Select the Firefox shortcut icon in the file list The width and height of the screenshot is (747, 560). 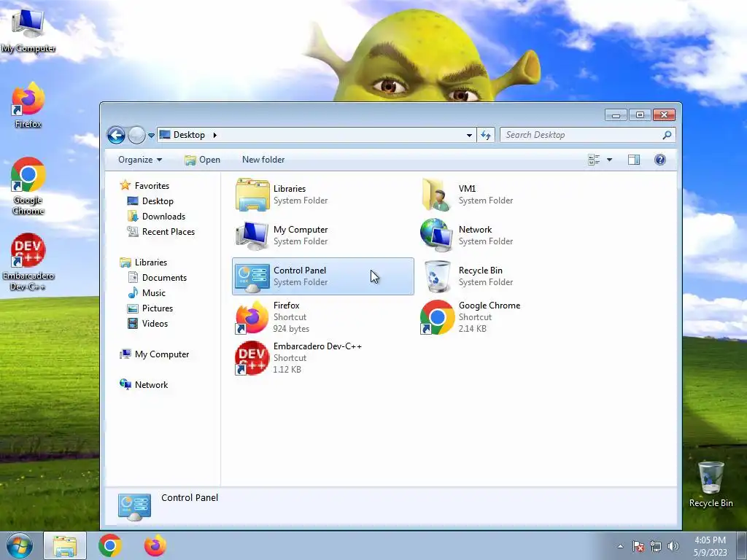coord(252,317)
